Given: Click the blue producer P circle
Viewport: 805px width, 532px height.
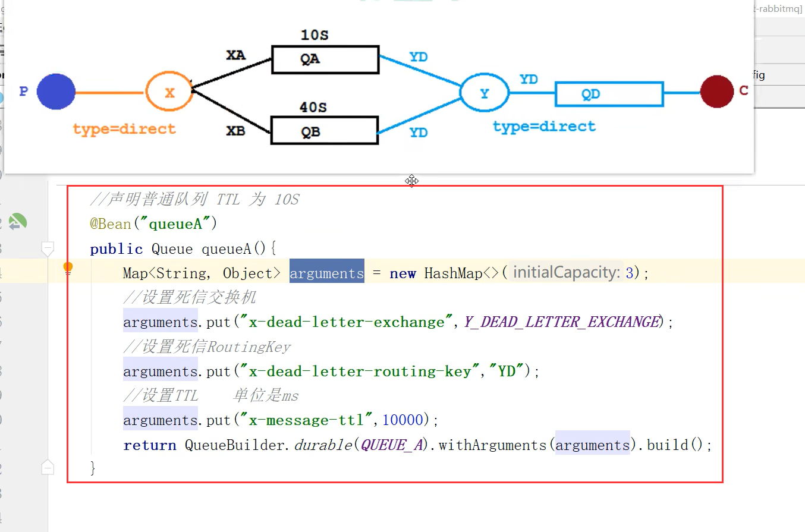Looking at the screenshot, I should tap(56, 92).
